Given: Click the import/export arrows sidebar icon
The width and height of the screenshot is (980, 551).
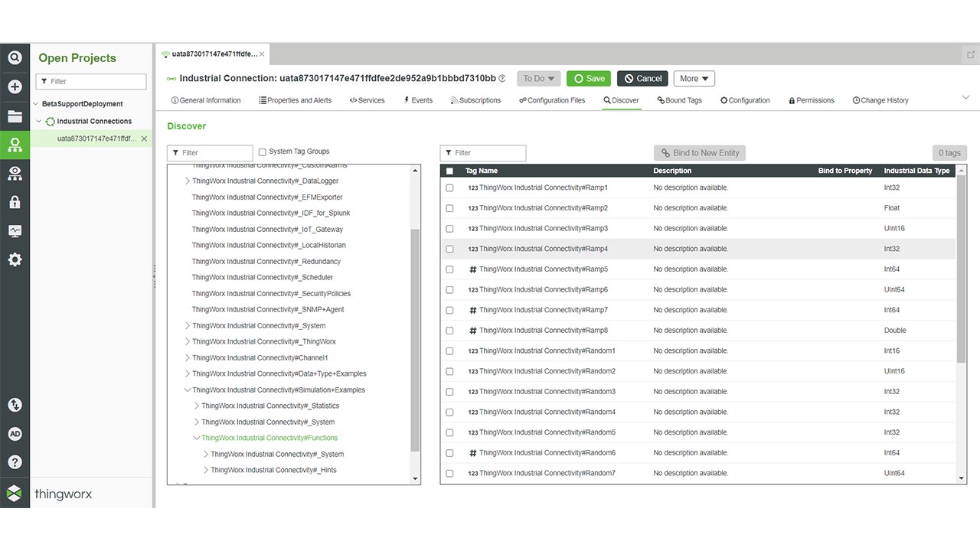Looking at the screenshot, I should click(x=15, y=405).
